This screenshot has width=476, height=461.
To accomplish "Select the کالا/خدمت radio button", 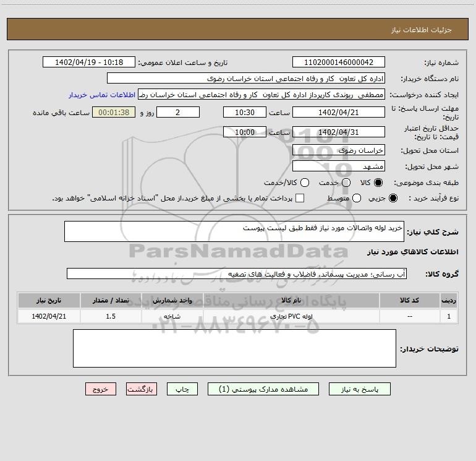I will pos(305,183).
